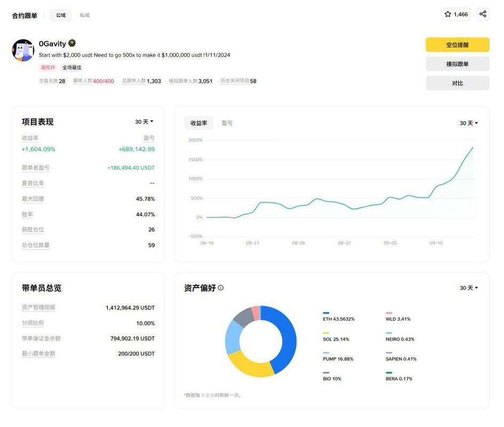Click the 总跟单人数 1,303 stat
The height and width of the screenshot is (427, 504).
click(141, 81)
